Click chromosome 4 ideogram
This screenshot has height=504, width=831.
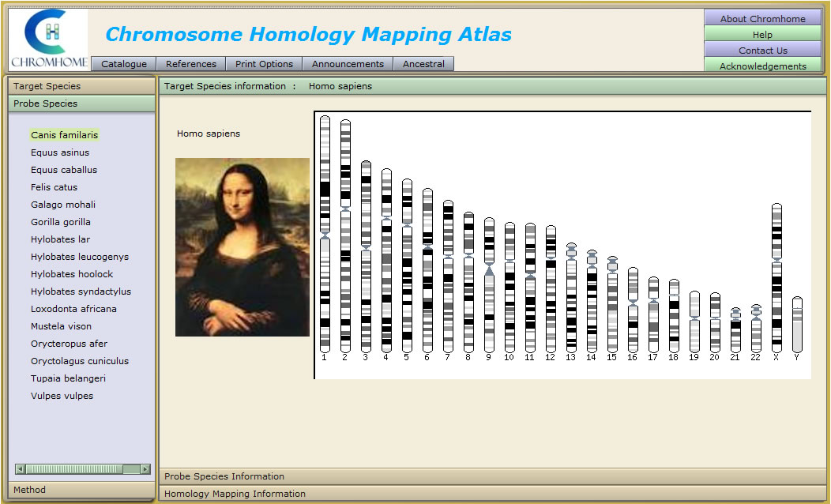386,261
